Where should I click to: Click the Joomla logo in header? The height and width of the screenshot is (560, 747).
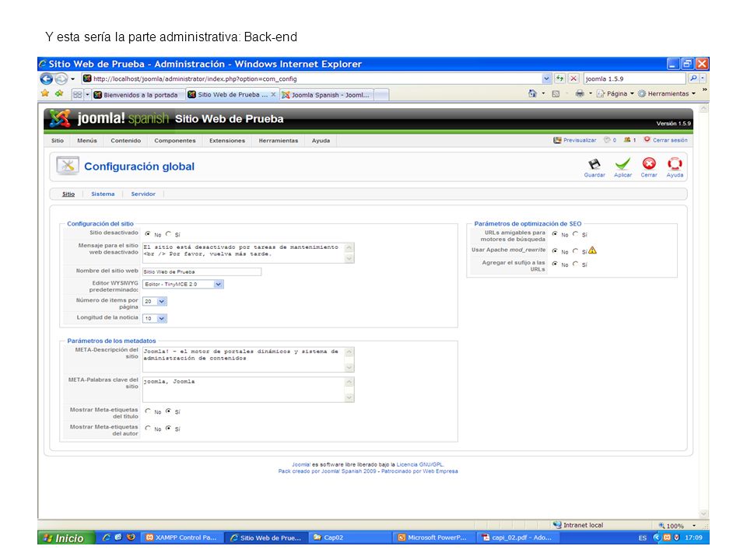pyautogui.click(x=60, y=118)
